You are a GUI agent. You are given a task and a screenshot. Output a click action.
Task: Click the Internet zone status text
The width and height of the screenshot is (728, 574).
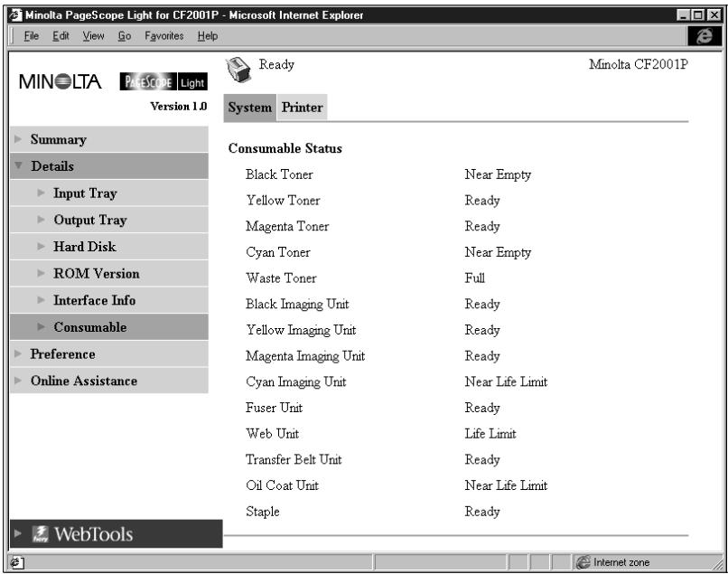(x=621, y=562)
